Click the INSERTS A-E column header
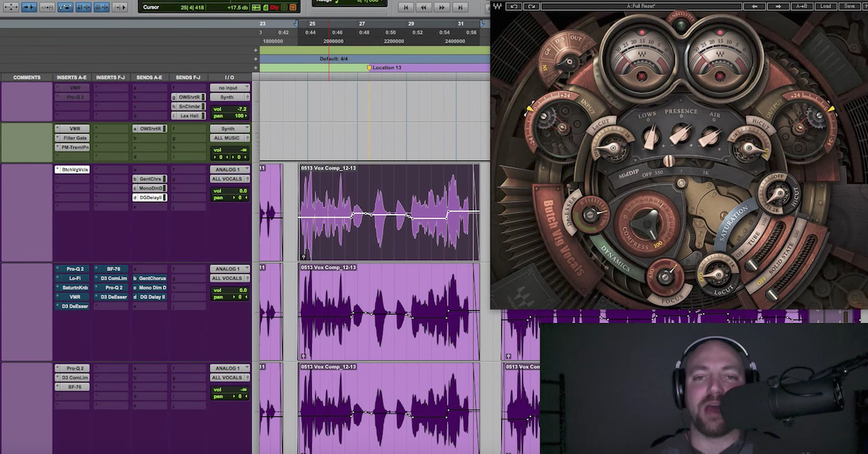The height and width of the screenshot is (454, 868). pyautogui.click(x=72, y=77)
